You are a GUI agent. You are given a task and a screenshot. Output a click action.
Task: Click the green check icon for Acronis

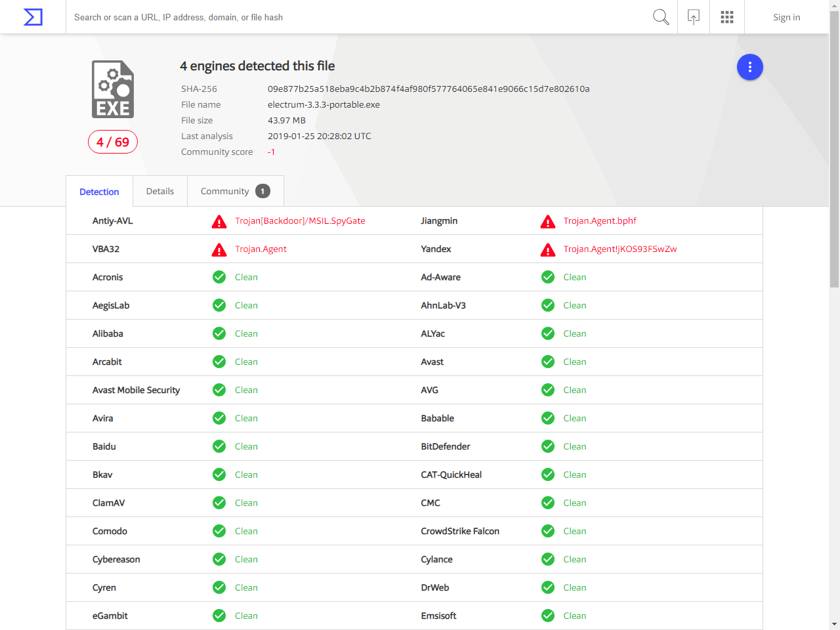coord(219,277)
